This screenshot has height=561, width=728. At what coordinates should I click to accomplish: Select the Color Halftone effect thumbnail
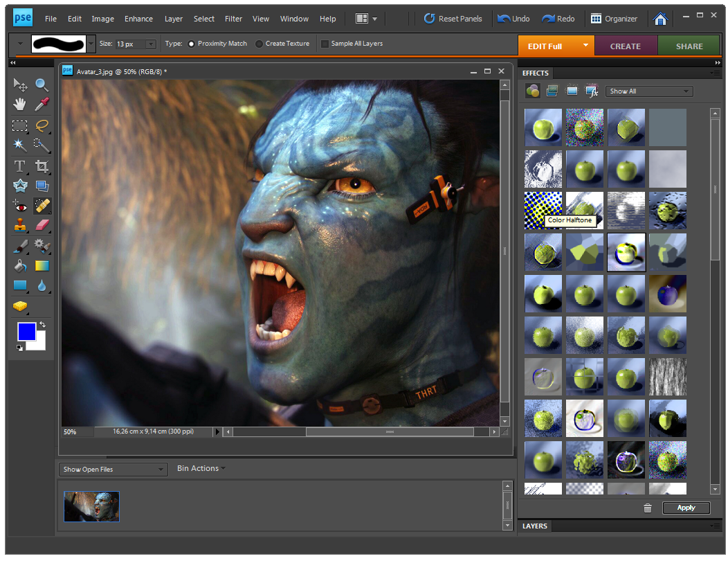pyautogui.click(x=543, y=210)
